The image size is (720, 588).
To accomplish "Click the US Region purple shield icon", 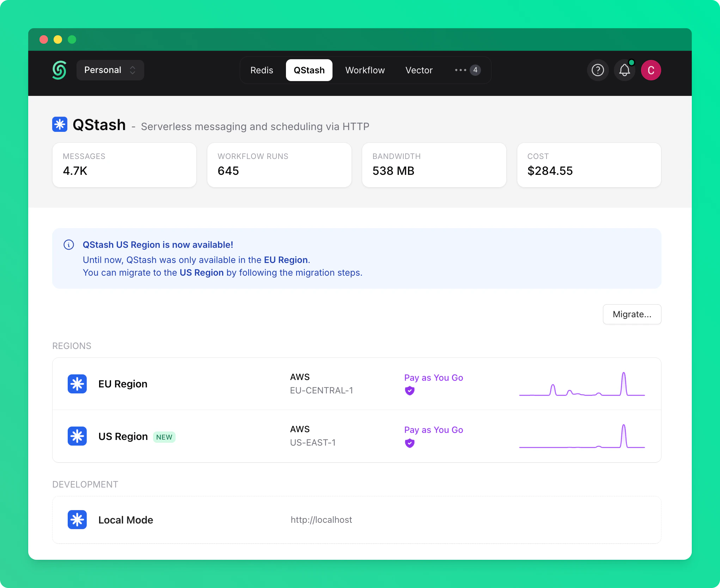I will (x=409, y=443).
